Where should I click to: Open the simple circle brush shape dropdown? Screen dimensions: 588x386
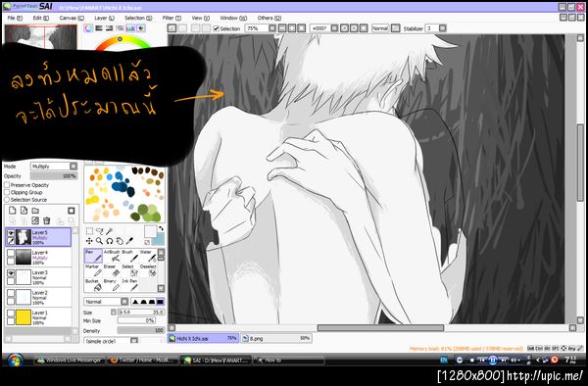pyautogui.click(x=111, y=341)
